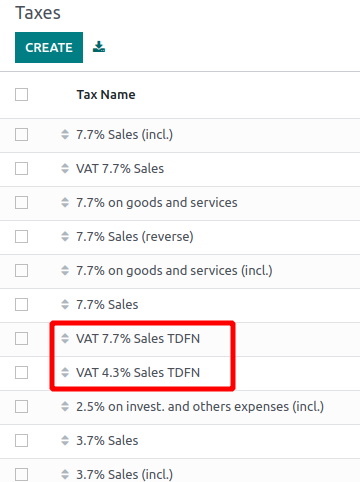360x482 pixels.
Task: Click sort handle of VAT 4.3% Sales TDFN
Action: 65,373
